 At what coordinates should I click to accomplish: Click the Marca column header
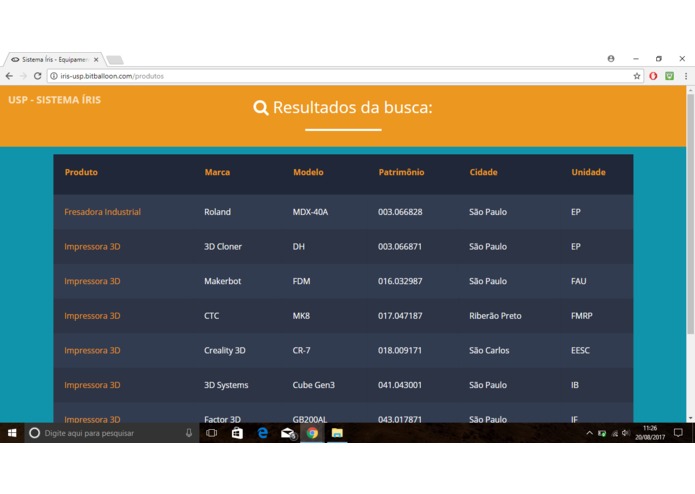point(217,172)
